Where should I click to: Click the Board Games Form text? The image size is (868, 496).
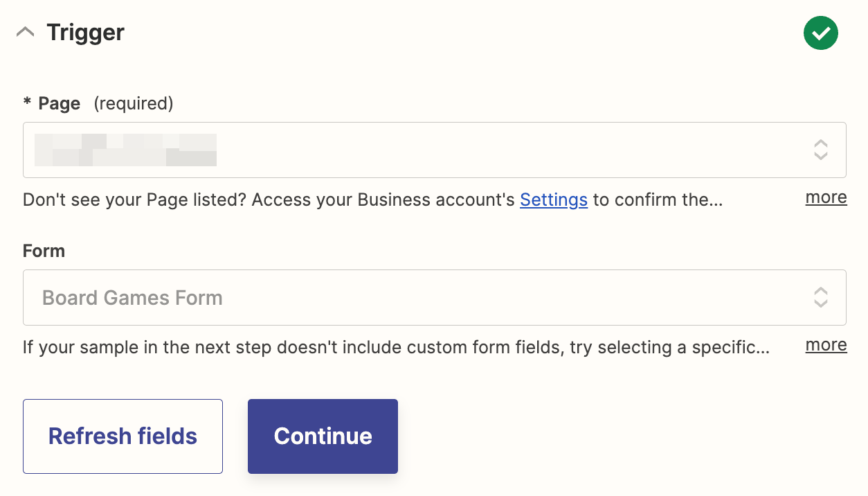[132, 298]
